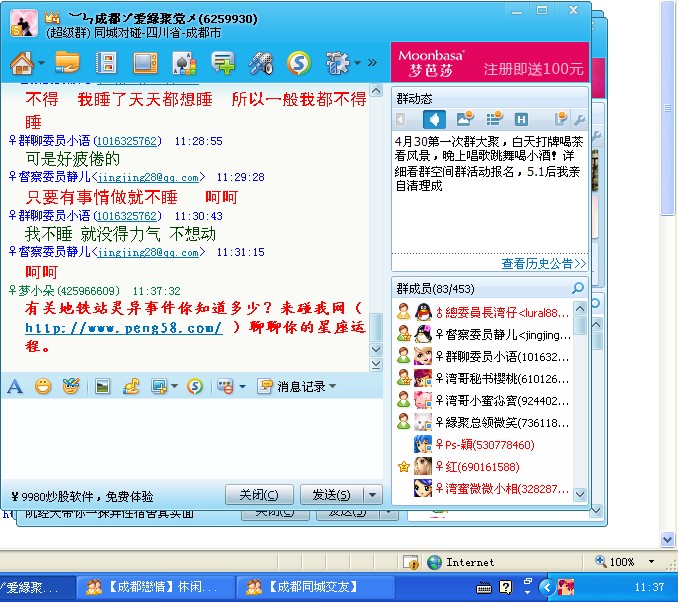Click the Moonbasa advertisement banner

[489, 62]
